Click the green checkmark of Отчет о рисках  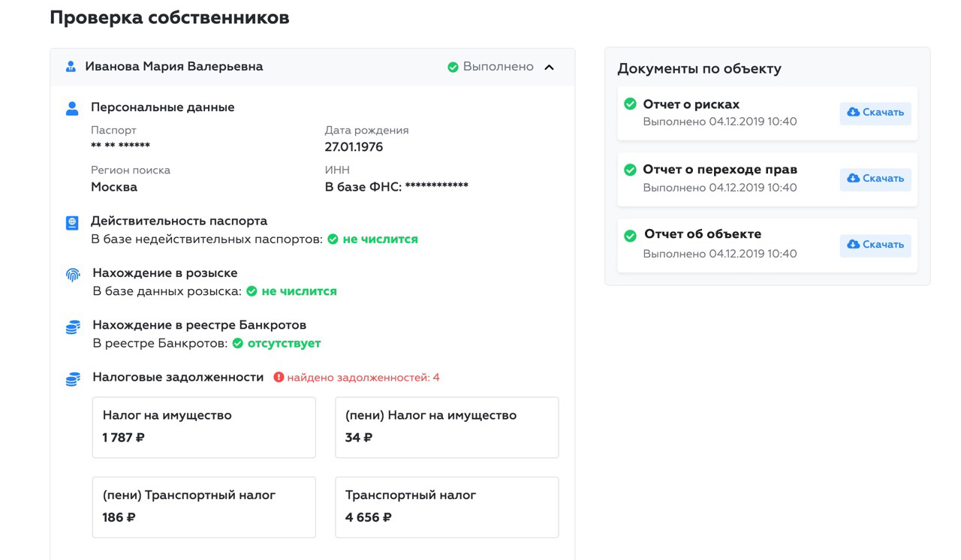click(x=630, y=104)
